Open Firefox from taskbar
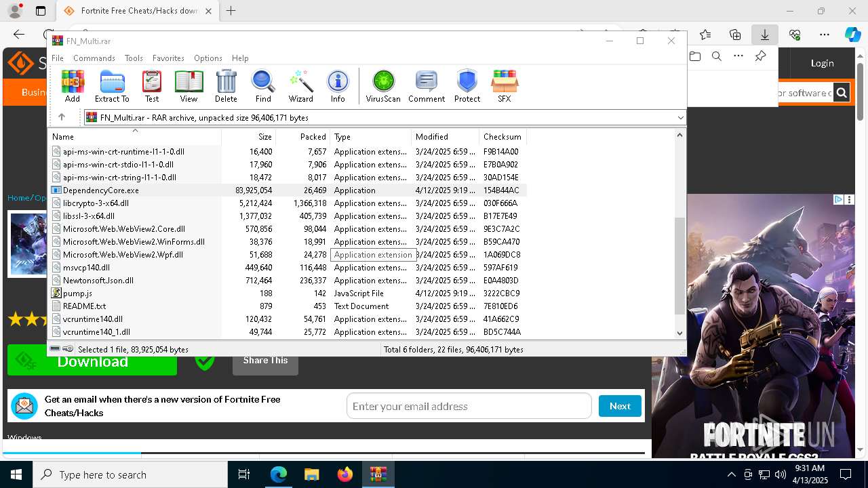Viewport: 868px width, 488px height. [x=345, y=474]
